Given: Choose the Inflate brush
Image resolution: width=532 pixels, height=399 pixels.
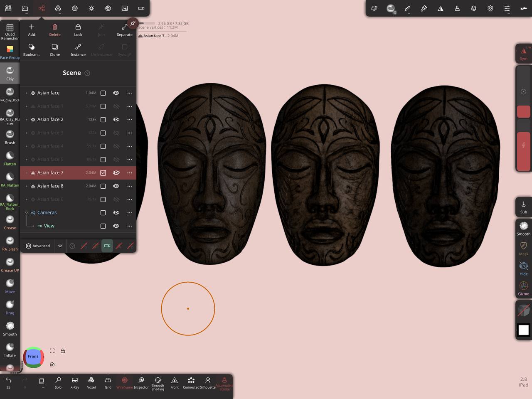Looking at the screenshot, I should tap(10, 350).
